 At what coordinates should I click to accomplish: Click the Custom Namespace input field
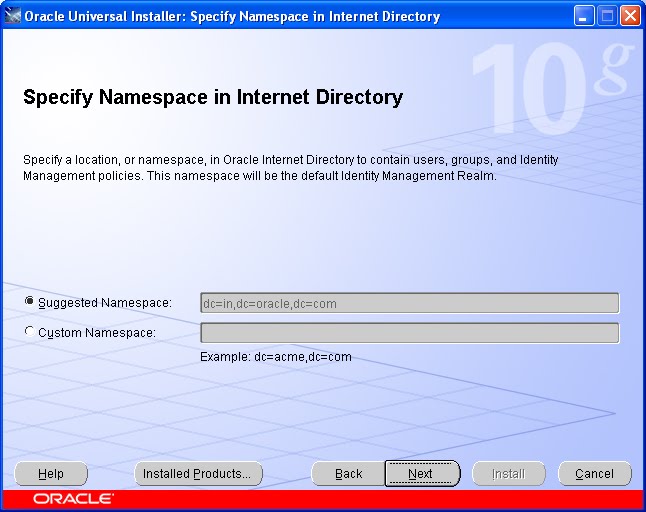click(410, 333)
